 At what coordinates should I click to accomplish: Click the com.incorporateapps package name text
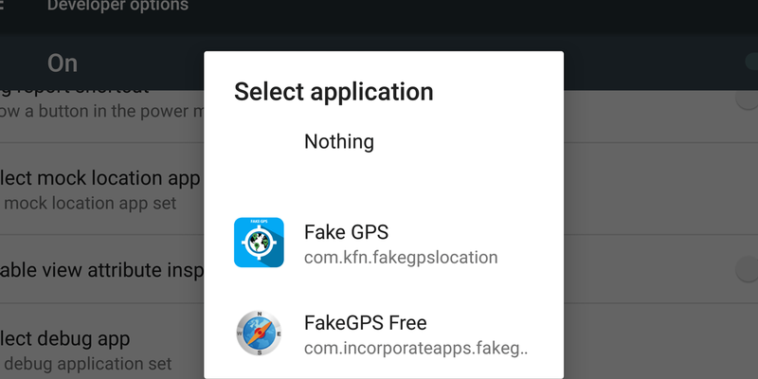click(416, 348)
